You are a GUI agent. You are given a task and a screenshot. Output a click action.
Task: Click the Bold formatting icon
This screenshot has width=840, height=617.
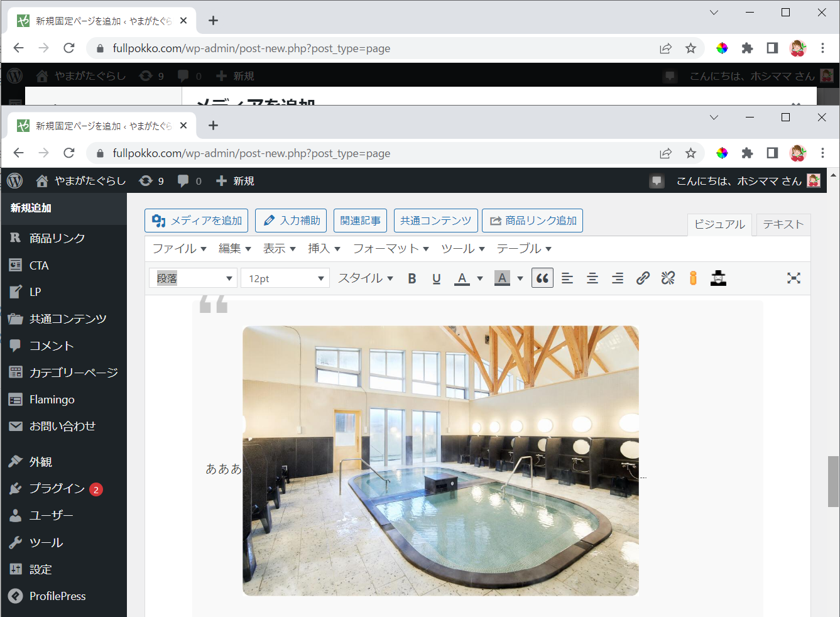coord(412,278)
